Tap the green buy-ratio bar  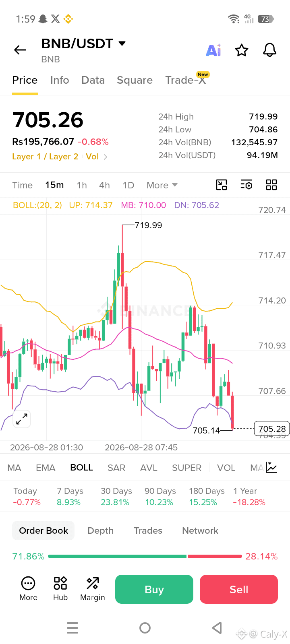pos(117,556)
